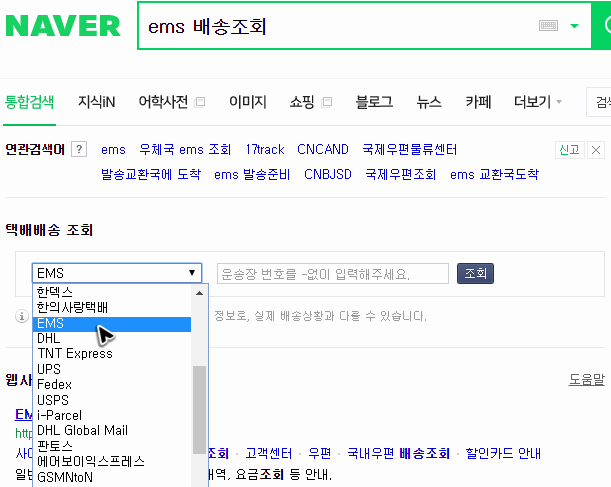Open related search 'ems 교환국도착'

pyautogui.click(x=494, y=174)
